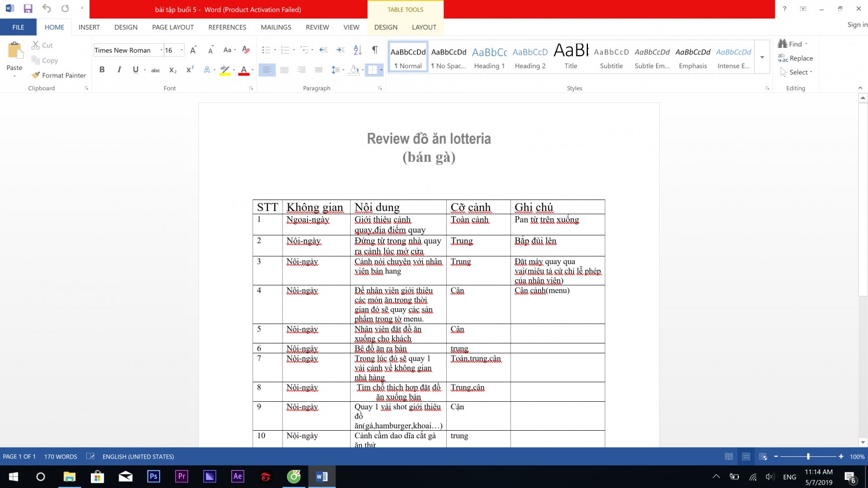Increase font size with Grow Font icon
Screen dimensions: 868x488
193,50
